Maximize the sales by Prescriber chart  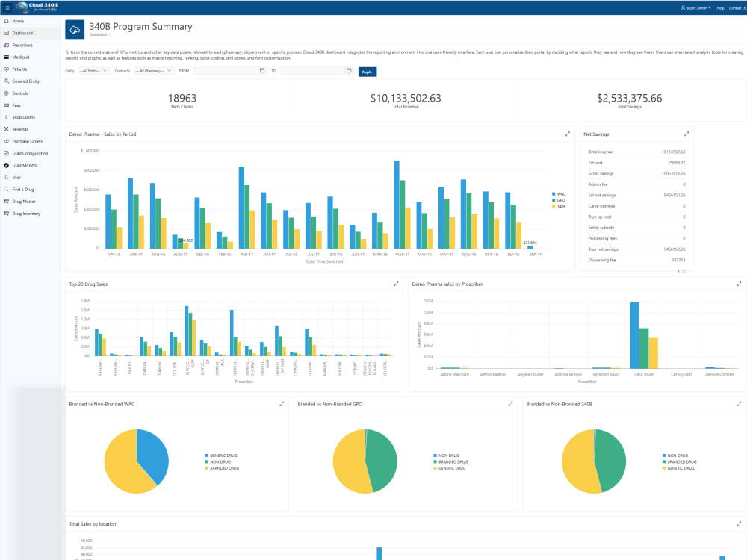[x=739, y=284]
